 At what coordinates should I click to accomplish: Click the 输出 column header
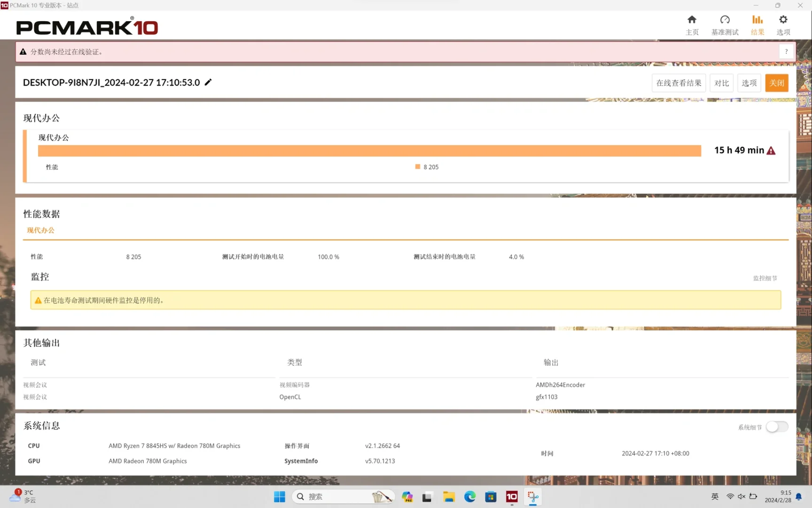tap(551, 362)
